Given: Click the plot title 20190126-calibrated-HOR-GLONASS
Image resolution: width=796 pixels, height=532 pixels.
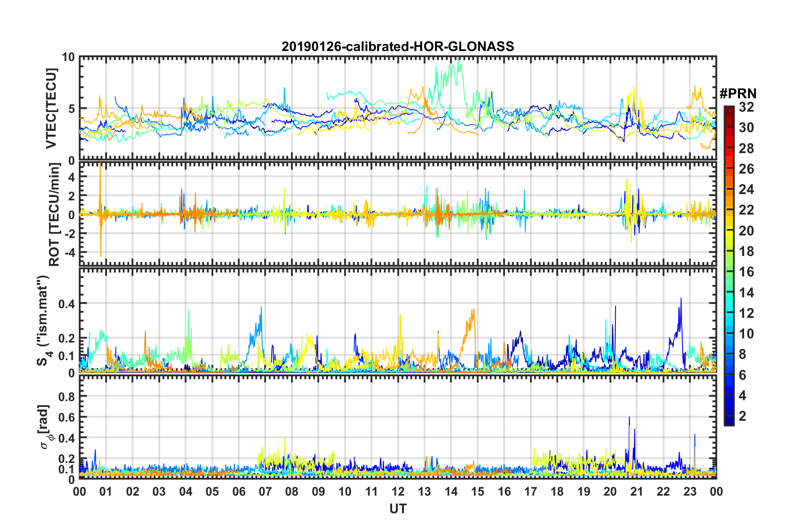Looking at the screenshot, I should point(398,46).
